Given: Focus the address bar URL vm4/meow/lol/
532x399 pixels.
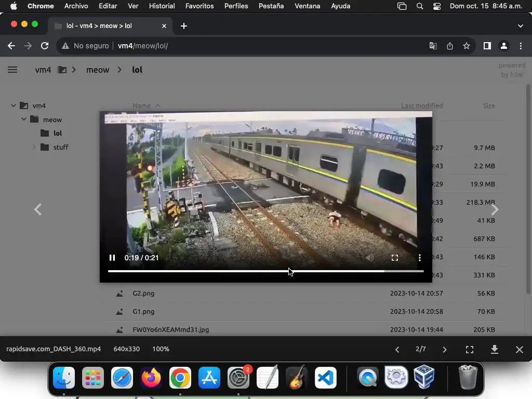Looking at the screenshot, I should (143, 46).
